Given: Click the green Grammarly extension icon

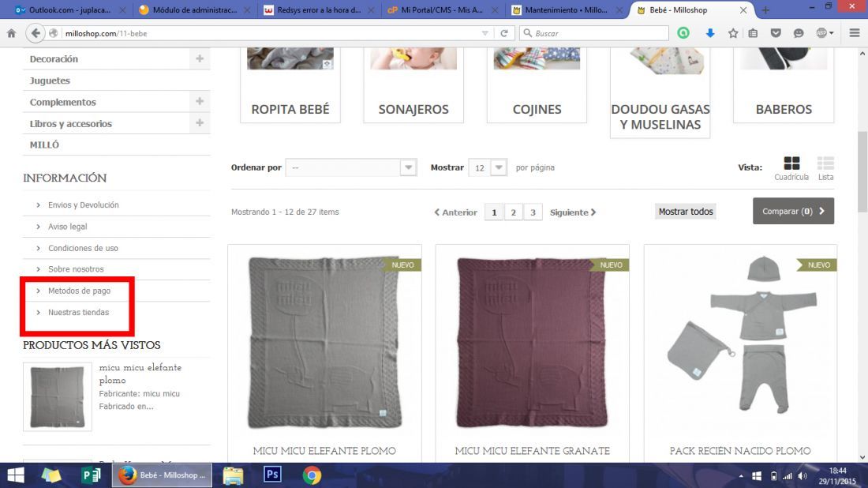Looking at the screenshot, I should tap(683, 33).
